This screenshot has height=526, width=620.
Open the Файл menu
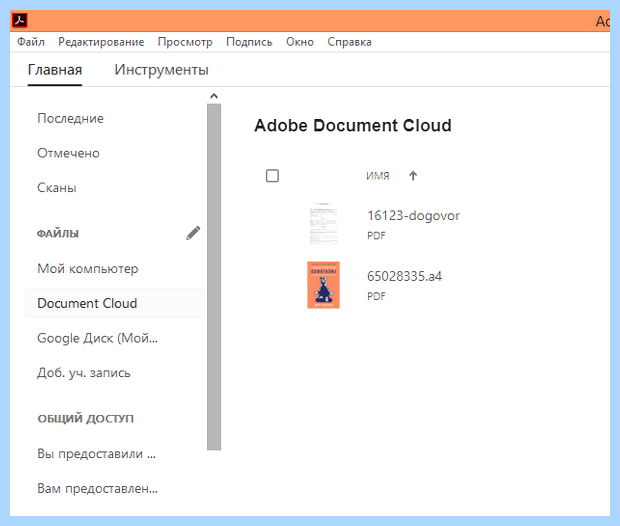point(30,42)
